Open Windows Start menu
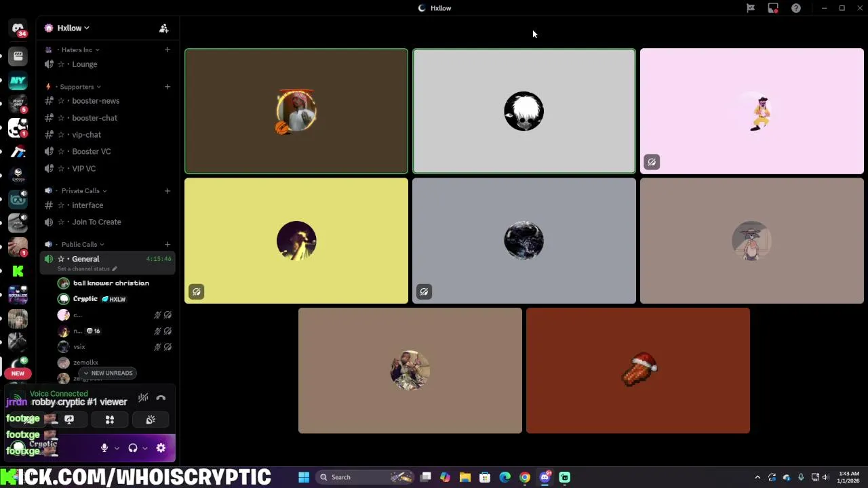Image resolution: width=868 pixels, height=488 pixels. click(304, 477)
